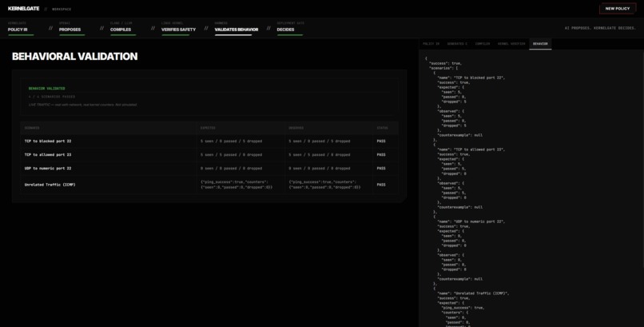Image resolution: width=644 pixels, height=327 pixels.
Task: Click the Expected column header
Action: tap(208, 128)
